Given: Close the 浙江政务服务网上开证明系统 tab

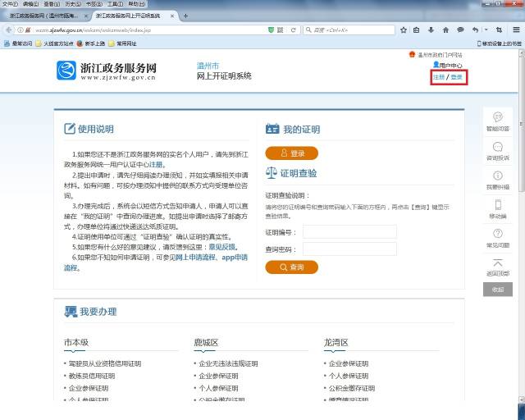Looking at the screenshot, I should [172, 16].
